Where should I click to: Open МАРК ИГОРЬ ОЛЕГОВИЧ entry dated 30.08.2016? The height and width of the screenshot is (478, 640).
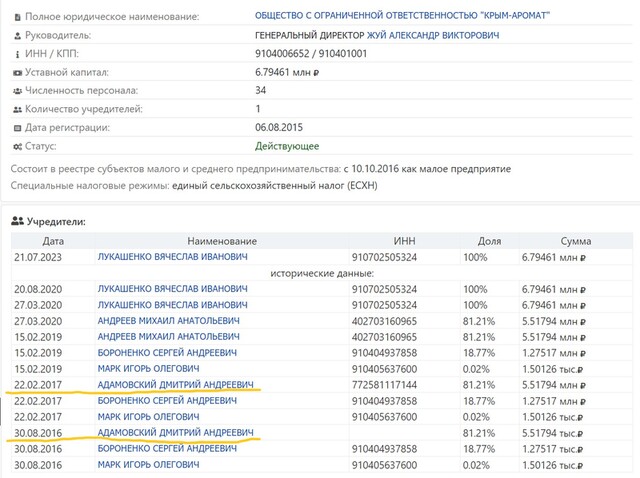(149, 465)
